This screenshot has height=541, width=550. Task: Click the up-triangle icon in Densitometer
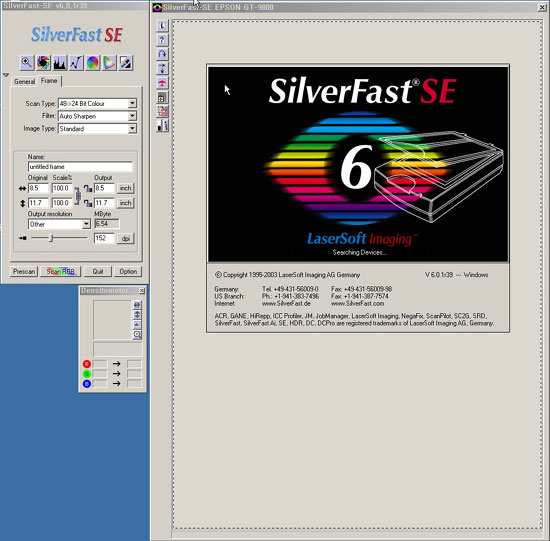click(137, 325)
